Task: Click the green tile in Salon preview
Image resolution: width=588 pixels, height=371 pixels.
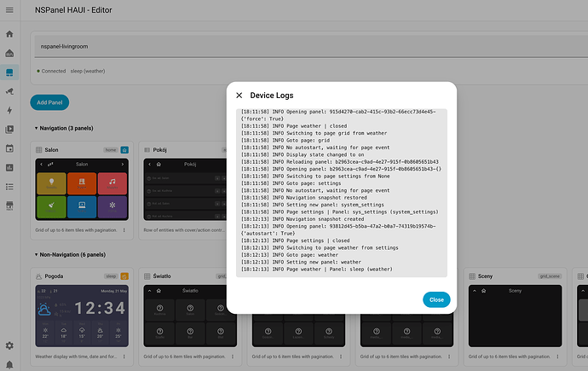Action: 51,206
